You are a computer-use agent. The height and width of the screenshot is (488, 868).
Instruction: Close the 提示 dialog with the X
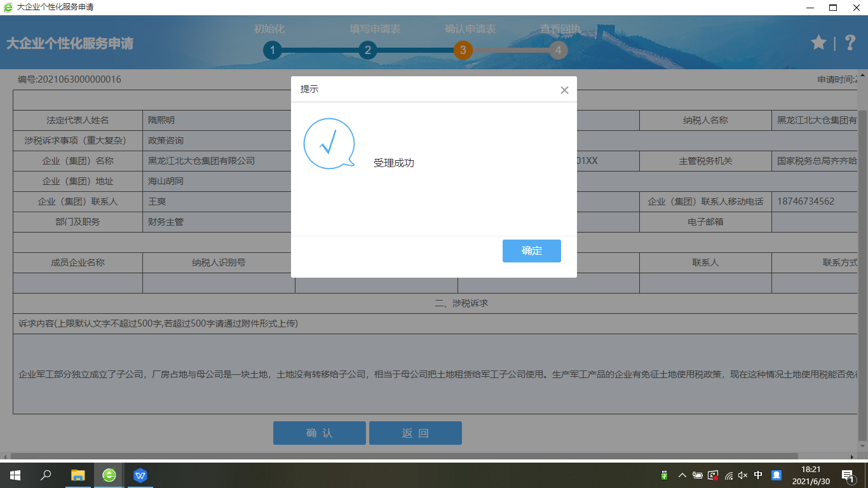click(564, 90)
